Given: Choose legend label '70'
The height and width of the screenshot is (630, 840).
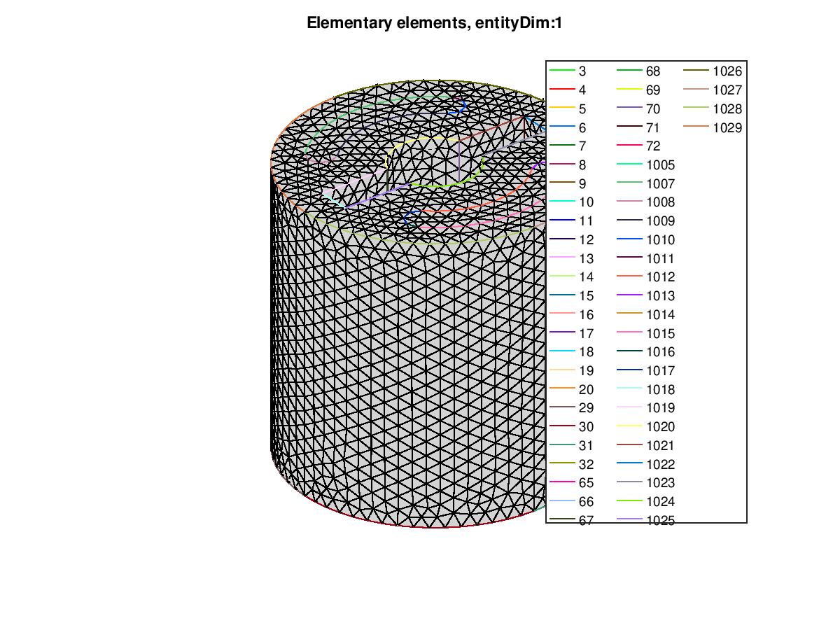Looking at the screenshot, I should 653,109.
